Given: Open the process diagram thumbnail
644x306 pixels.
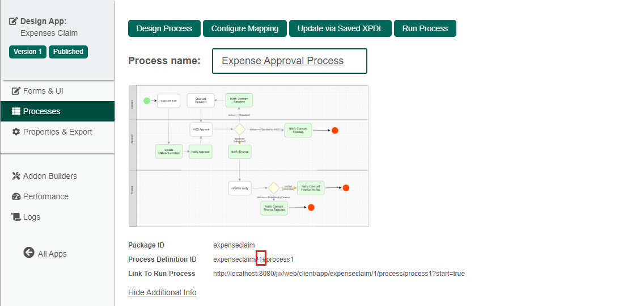Looking at the screenshot, I should (248, 156).
